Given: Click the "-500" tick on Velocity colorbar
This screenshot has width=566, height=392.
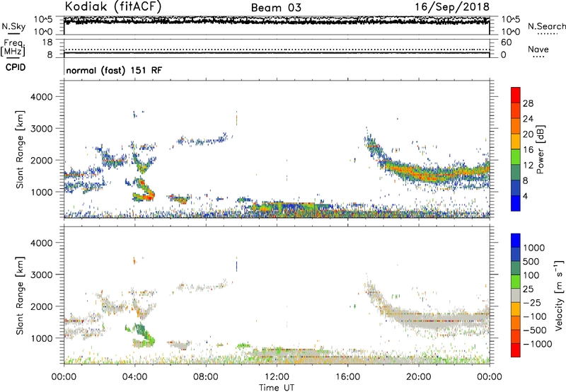Looking at the screenshot, I should (x=535, y=330).
